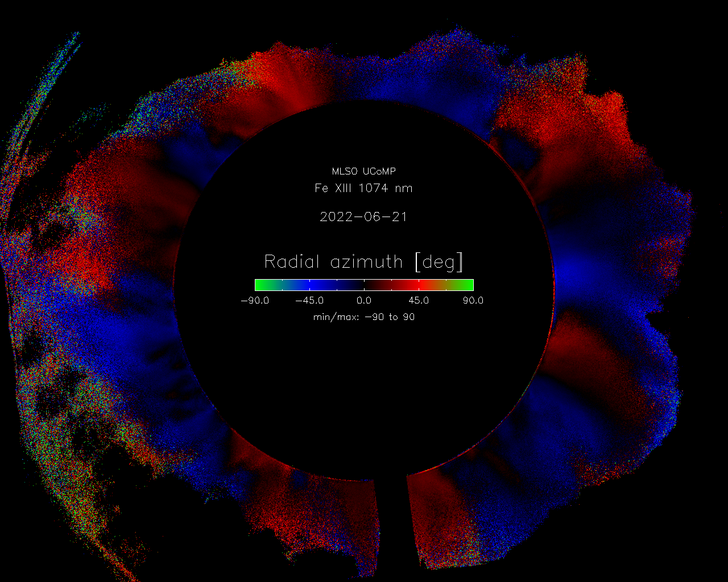Click the -90.0 colorbar tick label
Image resolution: width=728 pixels, height=582 pixels.
pyautogui.click(x=254, y=301)
